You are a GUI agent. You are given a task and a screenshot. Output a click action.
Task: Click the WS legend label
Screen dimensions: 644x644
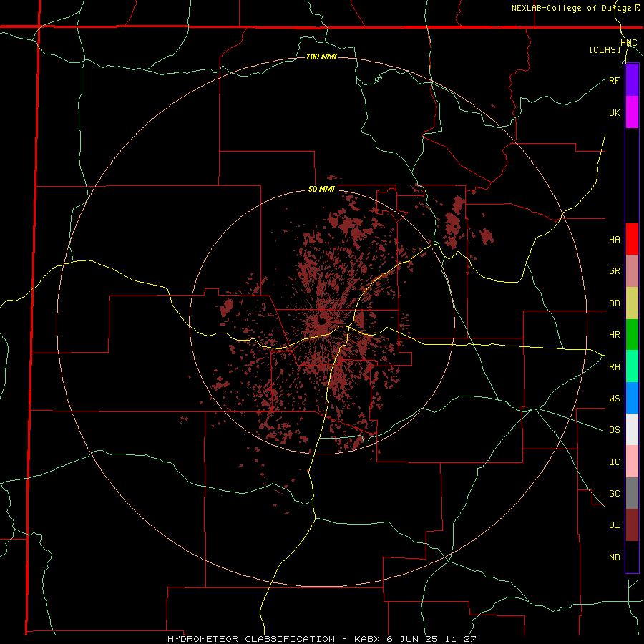tap(614, 399)
